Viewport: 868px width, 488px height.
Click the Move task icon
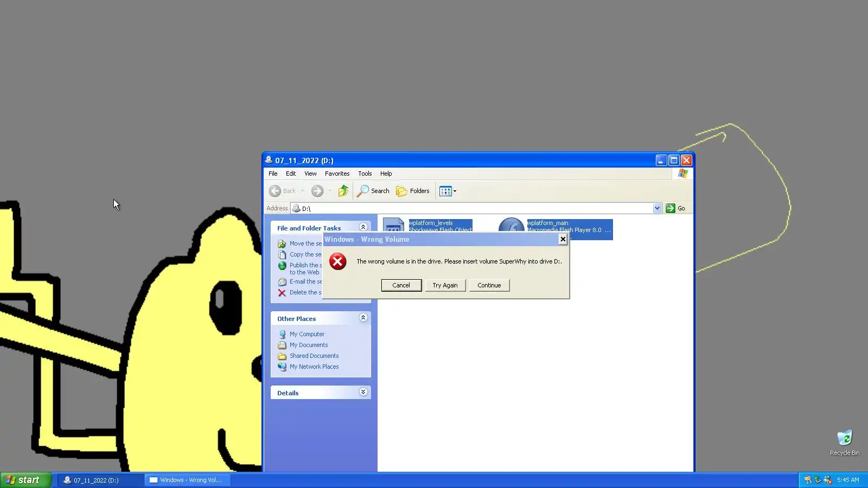click(x=282, y=244)
